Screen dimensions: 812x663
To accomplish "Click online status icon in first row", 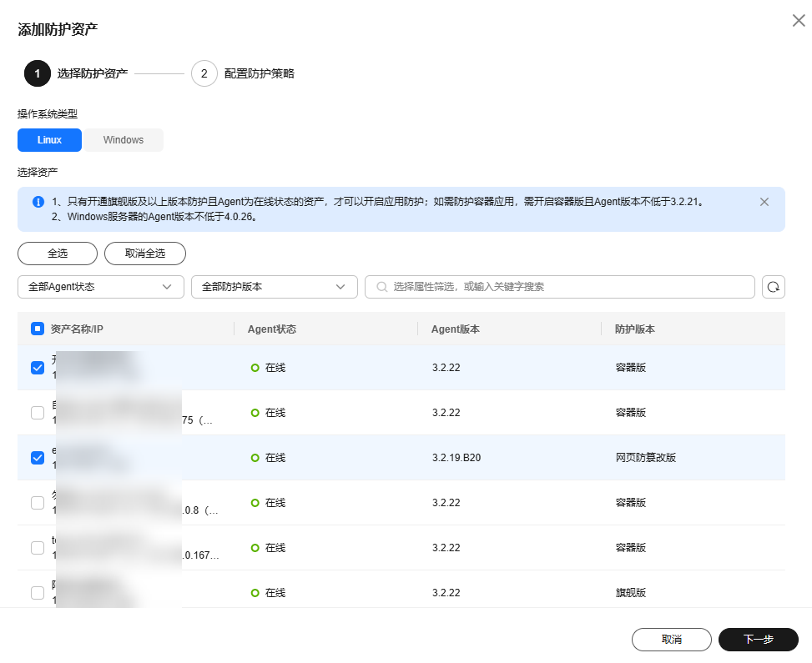I will [255, 368].
